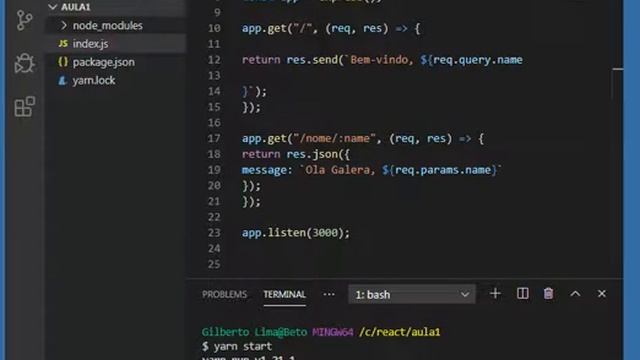640x360 pixels.
Task: Switch to the TERMINAL tab
Action: [x=284, y=294]
